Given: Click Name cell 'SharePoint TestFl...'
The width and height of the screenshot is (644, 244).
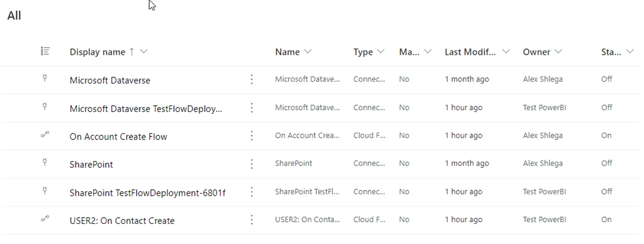Looking at the screenshot, I should (x=307, y=191).
